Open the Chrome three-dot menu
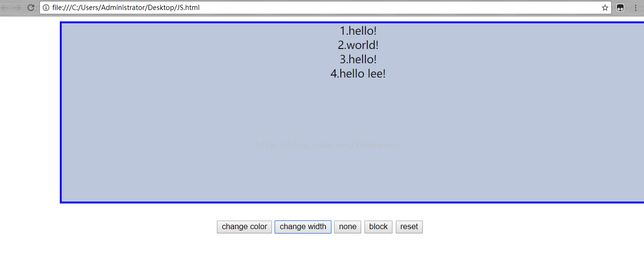644x280 pixels. click(x=635, y=8)
